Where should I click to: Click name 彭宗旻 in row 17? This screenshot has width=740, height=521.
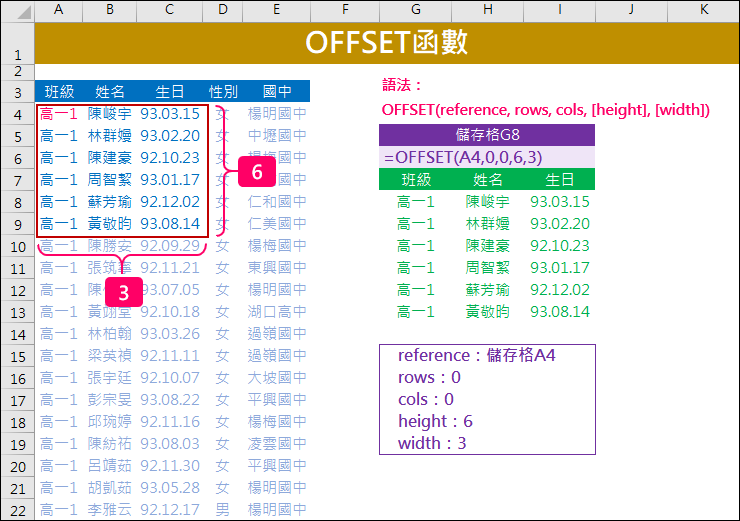[109, 400]
